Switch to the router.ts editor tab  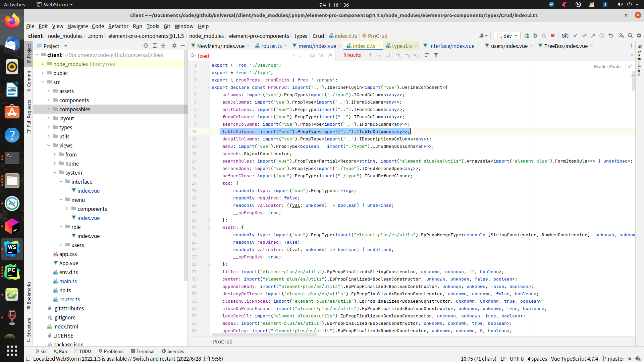pos(271,46)
